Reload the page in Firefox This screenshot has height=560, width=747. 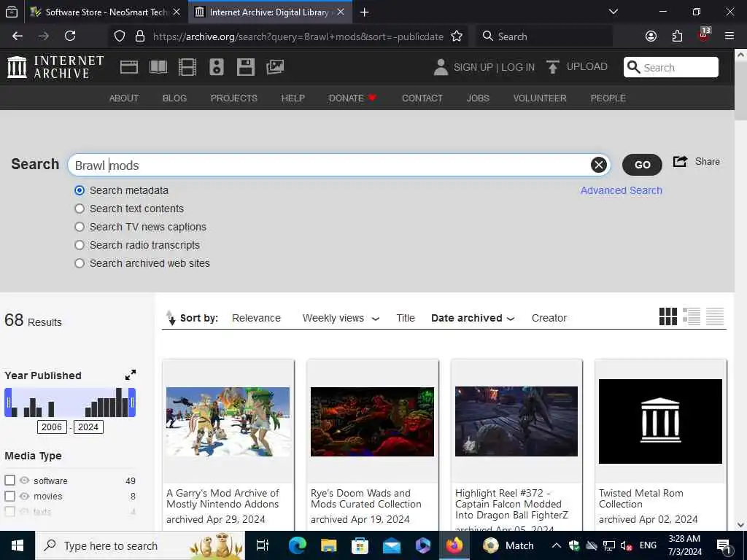(70, 36)
